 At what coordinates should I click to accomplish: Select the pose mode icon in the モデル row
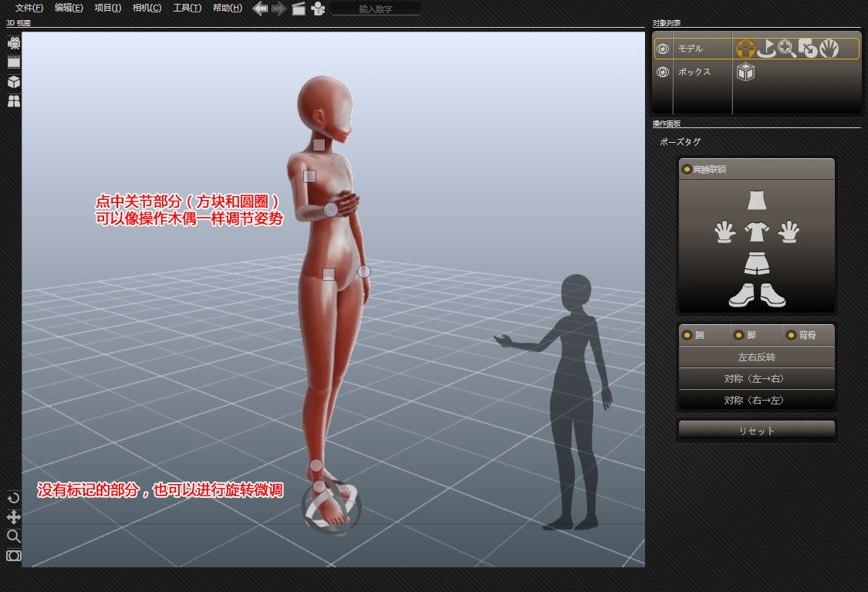click(x=745, y=49)
